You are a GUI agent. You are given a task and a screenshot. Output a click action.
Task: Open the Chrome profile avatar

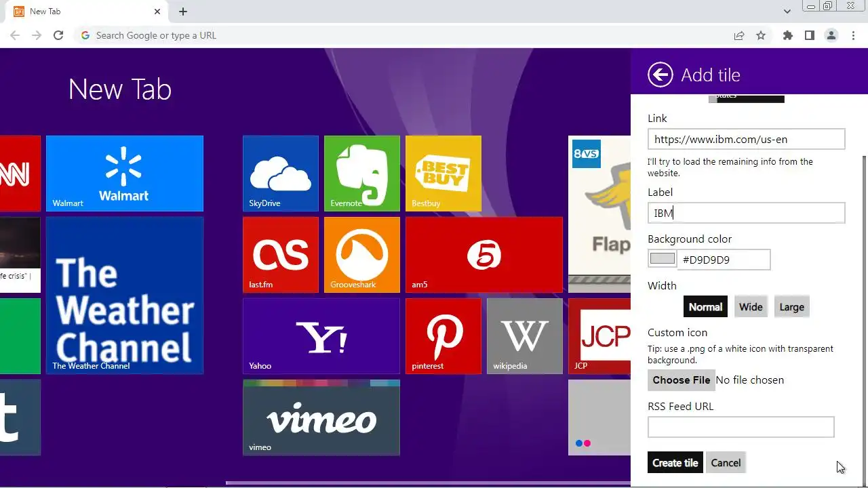pyautogui.click(x=831, y=35)
